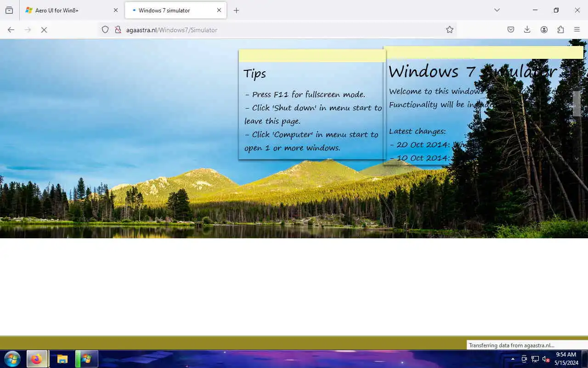The height and width of the screenshot is (368, 588).
Task: Select the Windows 7 simulator tab
Action: click(175, 10)
